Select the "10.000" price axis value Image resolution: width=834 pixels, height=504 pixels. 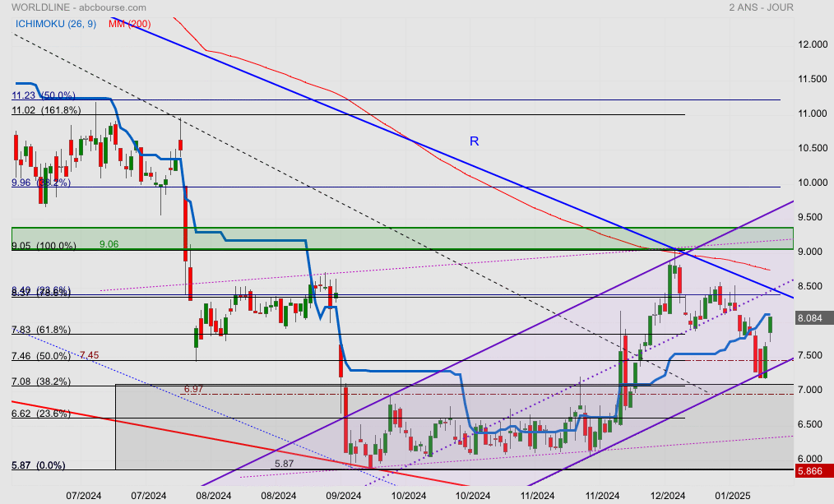(813, 183)
